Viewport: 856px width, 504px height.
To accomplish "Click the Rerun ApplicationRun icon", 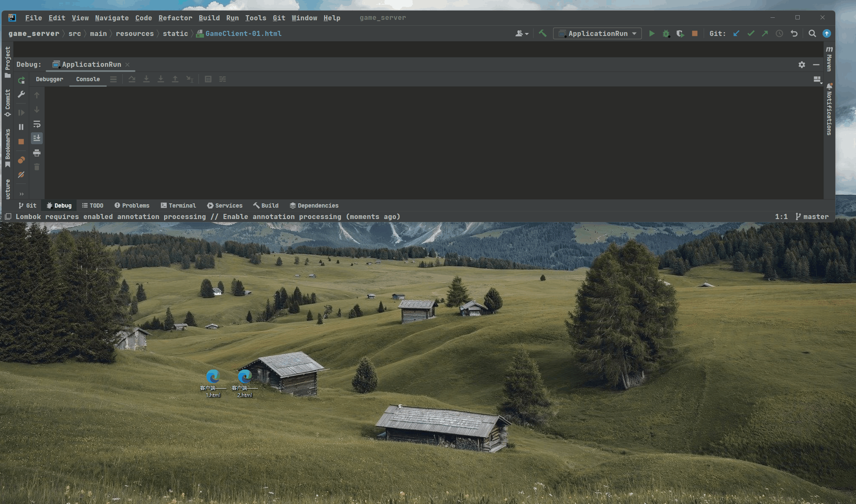I will pyautogui.click(x=21, y=80).
